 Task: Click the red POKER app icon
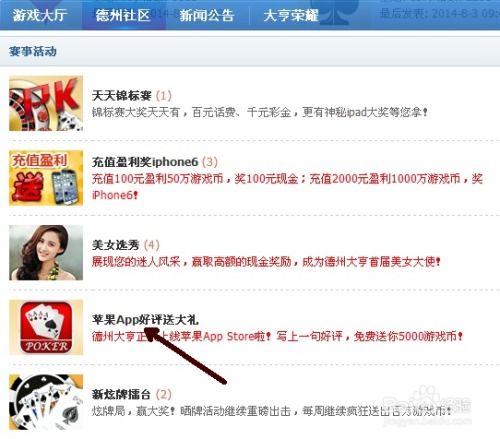coord(46,327)
